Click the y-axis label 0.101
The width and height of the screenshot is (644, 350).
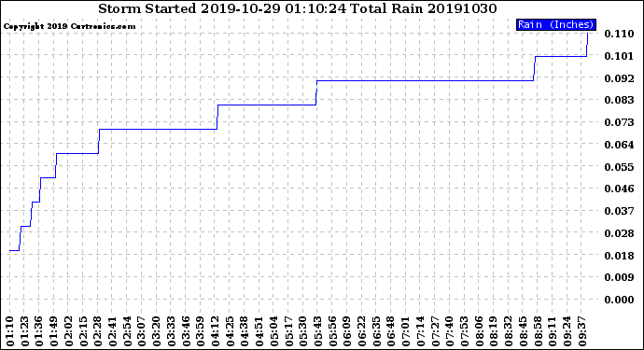pos(619,56)
